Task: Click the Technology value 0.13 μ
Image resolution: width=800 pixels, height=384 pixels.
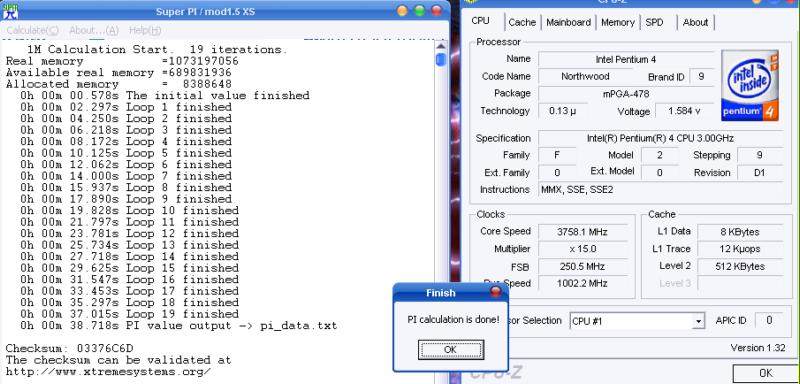Action: coord(563,111)
